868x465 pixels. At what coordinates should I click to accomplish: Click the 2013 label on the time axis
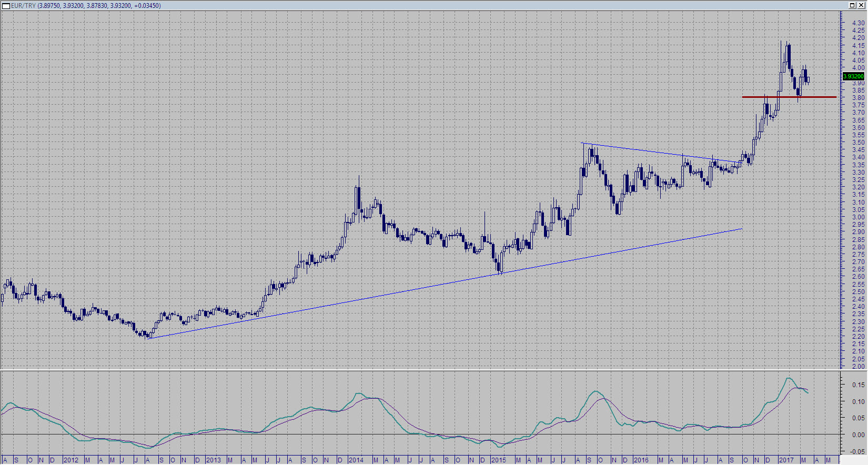pos(213,460)
